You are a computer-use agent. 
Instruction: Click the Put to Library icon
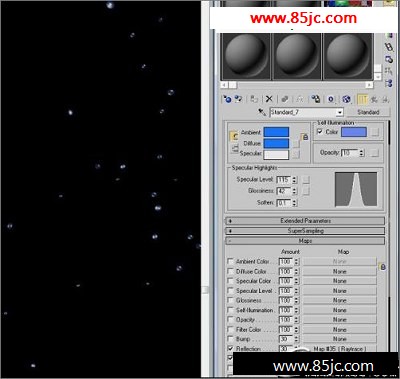[315, 99]
